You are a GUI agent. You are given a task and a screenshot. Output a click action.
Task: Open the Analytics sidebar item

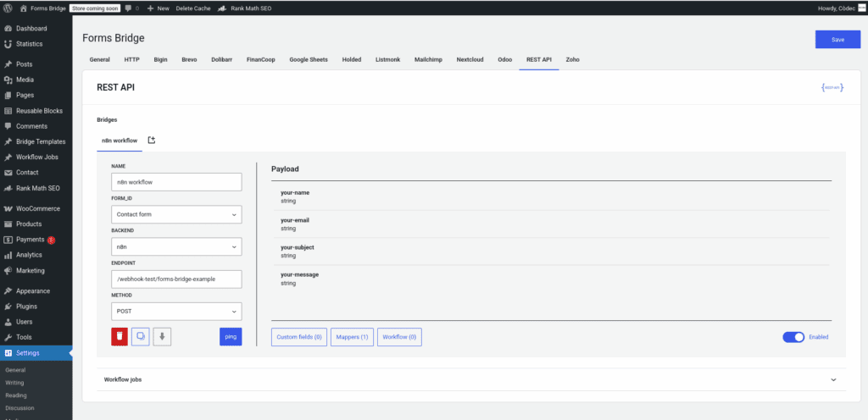36,255
